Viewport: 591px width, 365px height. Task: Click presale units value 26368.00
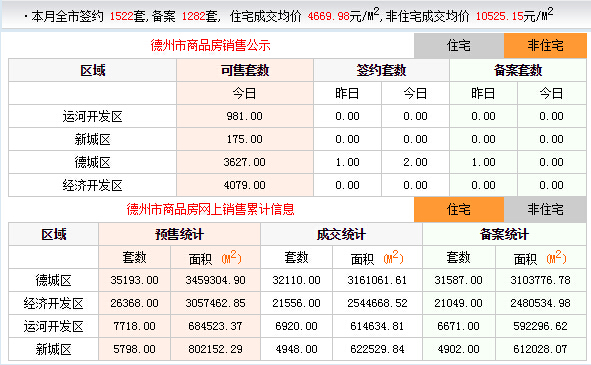(135, 303)
